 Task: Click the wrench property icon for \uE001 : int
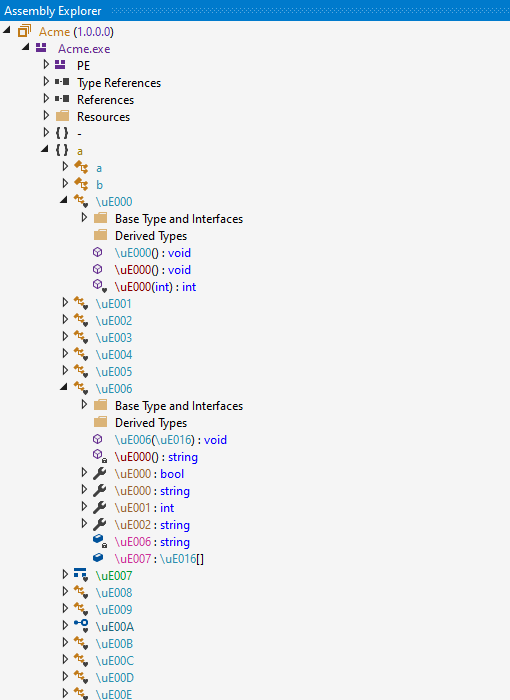click(100, 508)
